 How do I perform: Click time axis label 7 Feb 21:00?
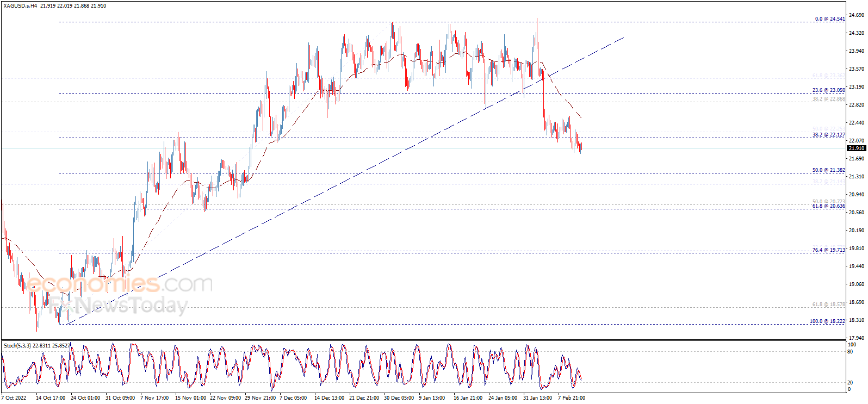tap(572, 398)
